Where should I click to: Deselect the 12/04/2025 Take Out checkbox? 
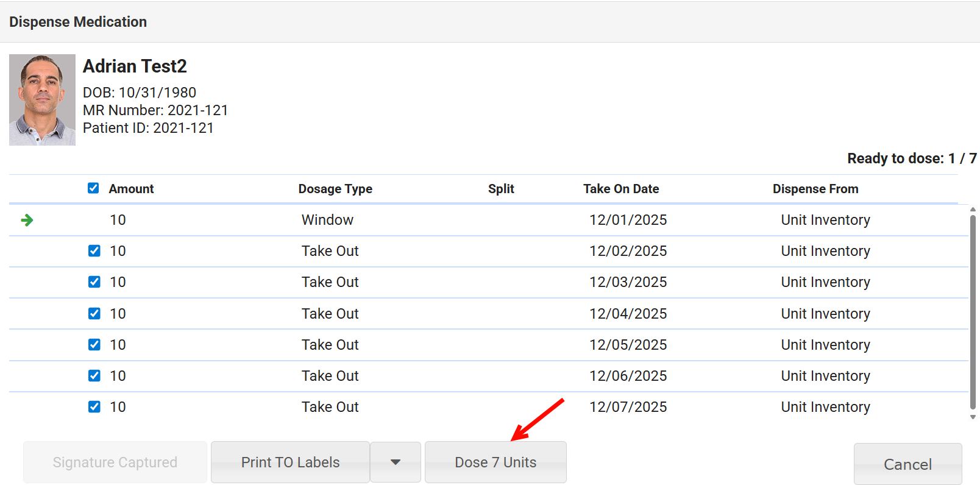94,314
